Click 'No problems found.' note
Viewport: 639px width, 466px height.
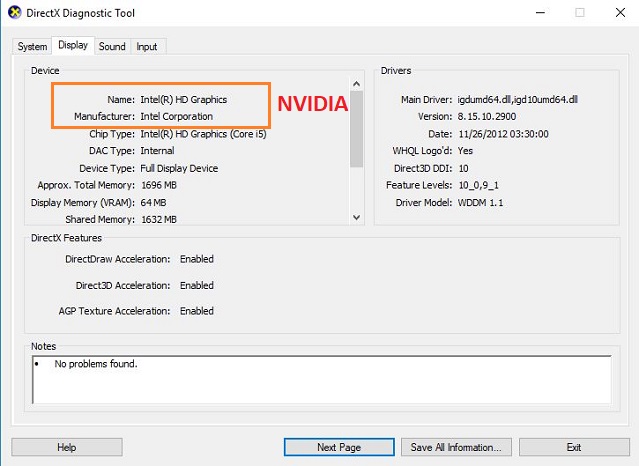(x=96, y=364)
